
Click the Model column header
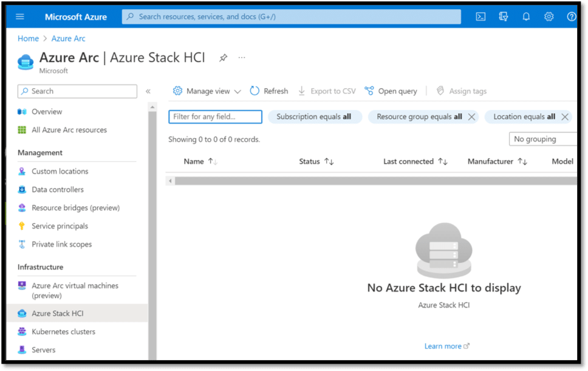(562, 161)
